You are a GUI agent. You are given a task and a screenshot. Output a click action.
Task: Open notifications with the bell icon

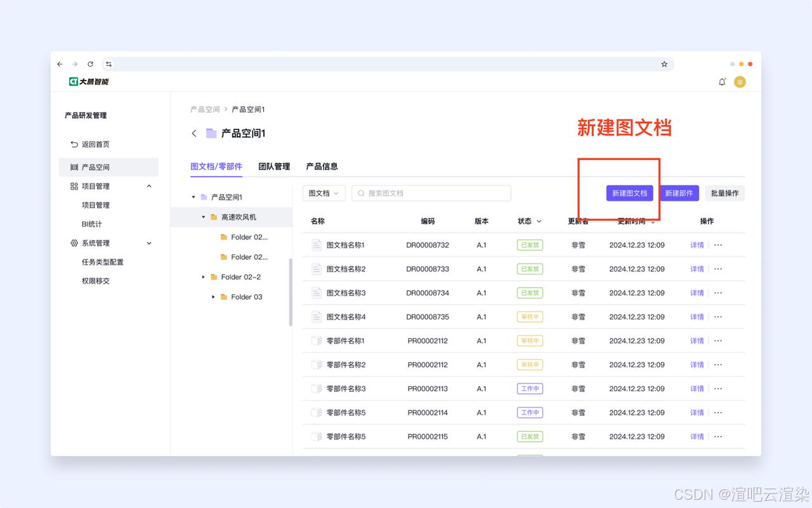coord(722,82)
